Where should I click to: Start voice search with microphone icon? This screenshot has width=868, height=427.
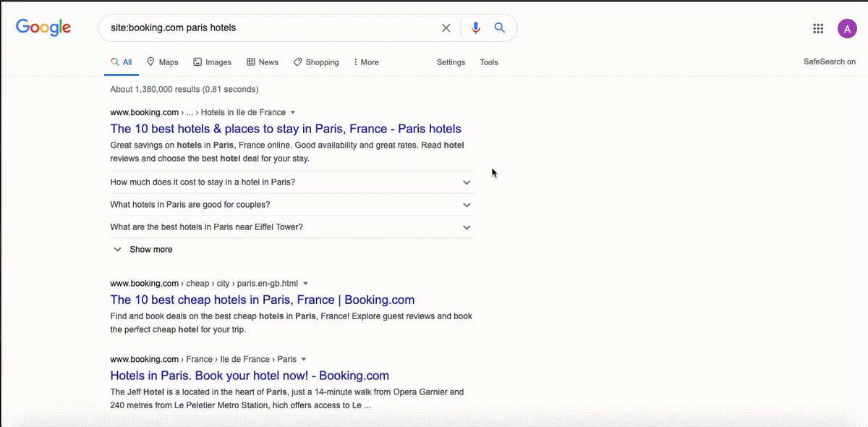(x=475, y=28)
